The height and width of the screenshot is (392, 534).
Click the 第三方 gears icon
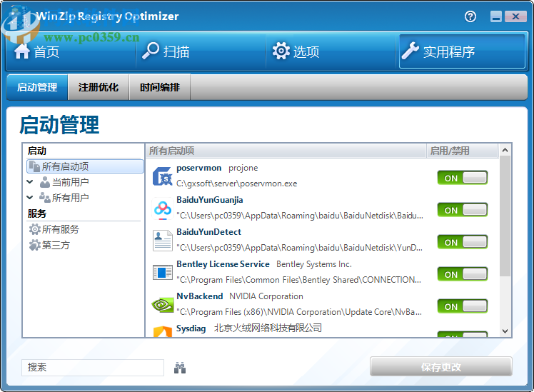click(x=34, y=245)
